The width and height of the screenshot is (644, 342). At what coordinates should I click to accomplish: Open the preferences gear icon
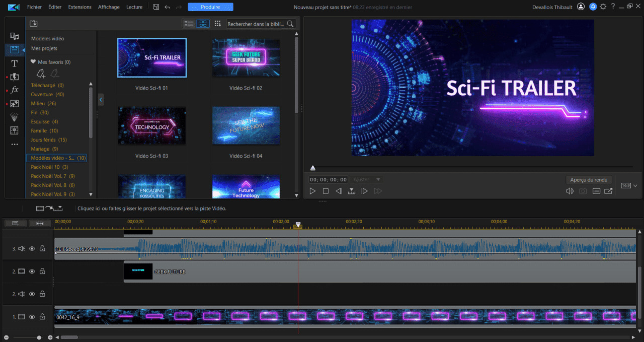603,7
